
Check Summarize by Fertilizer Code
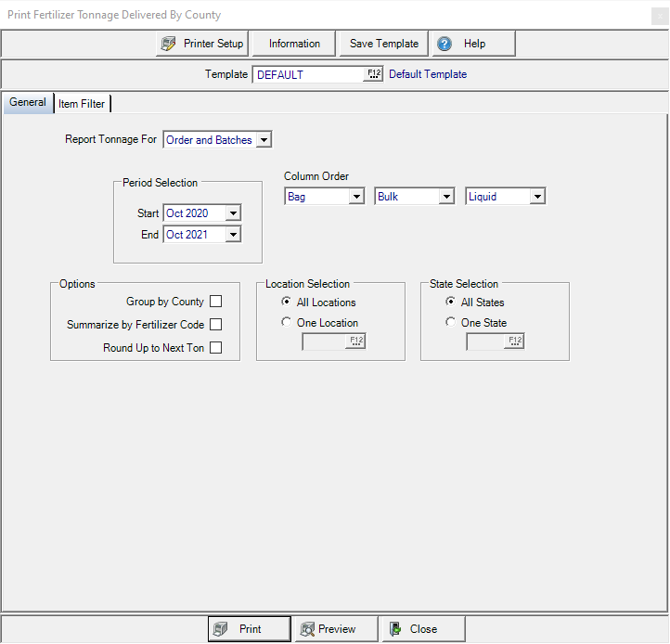[x=215, y=325]
